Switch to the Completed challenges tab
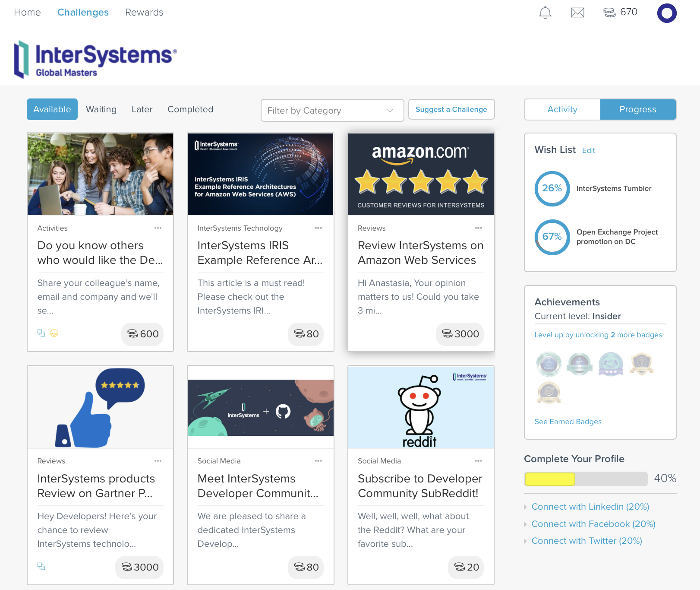This screenshot has width=700, height=590. coord(190,110)
